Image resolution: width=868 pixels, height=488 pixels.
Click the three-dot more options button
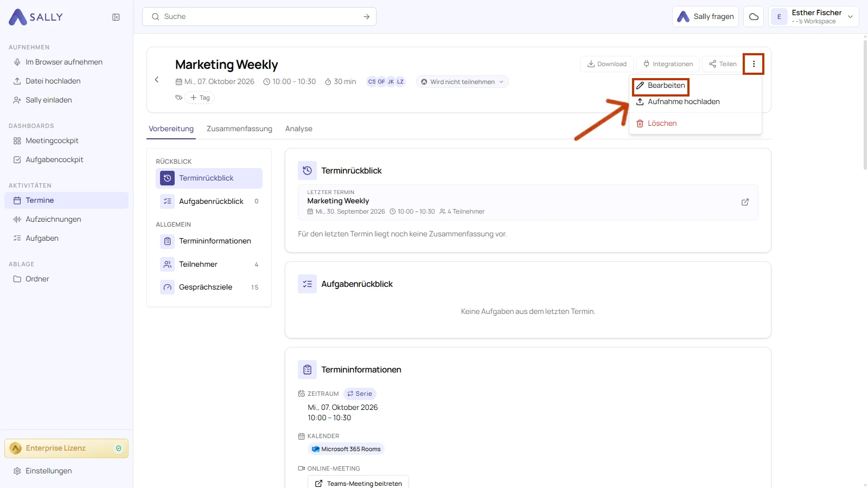pos(754,64)
